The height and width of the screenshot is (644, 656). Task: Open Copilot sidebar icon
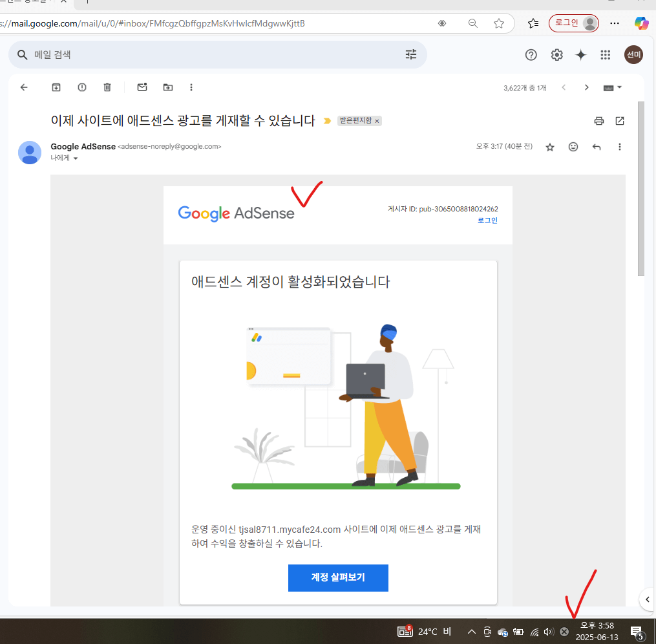[x=641, y=23]
